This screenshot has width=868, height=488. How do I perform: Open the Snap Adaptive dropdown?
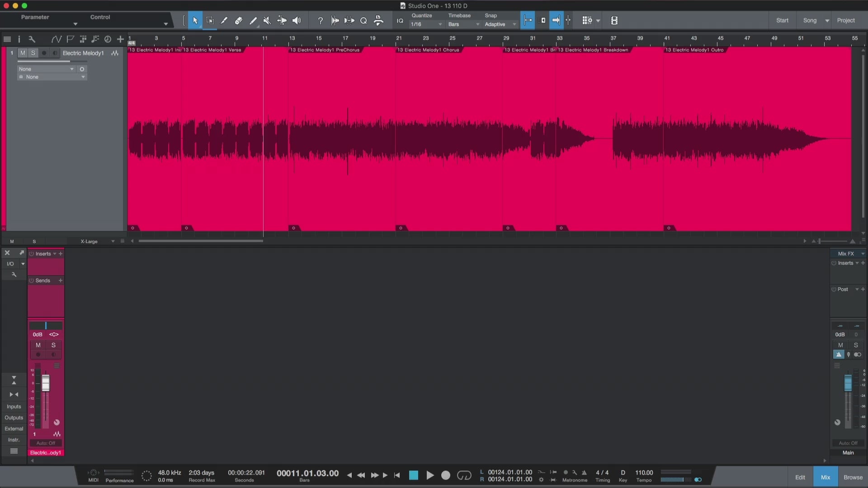tap(500, 24)
